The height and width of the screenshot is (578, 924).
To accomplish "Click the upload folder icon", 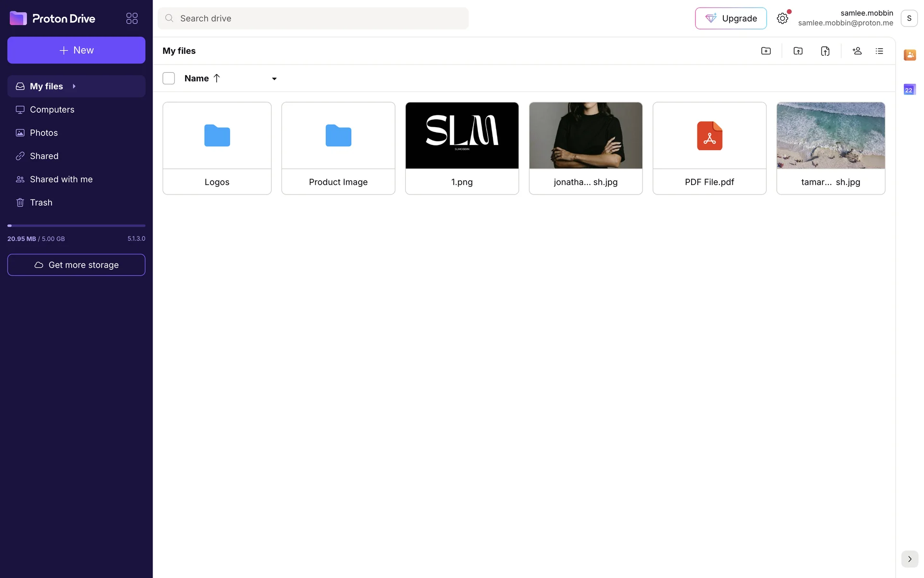I will (x=798, y=51).
